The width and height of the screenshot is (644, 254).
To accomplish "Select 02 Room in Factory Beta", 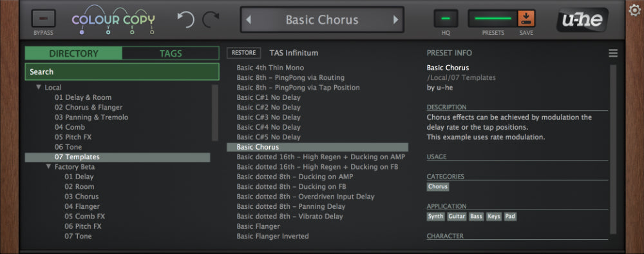I will 79,186.
